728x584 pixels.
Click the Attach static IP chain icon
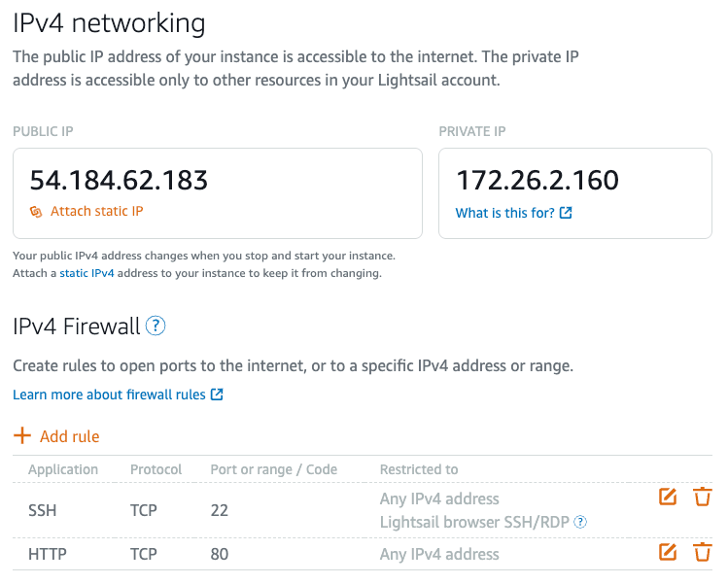[36, 212]
